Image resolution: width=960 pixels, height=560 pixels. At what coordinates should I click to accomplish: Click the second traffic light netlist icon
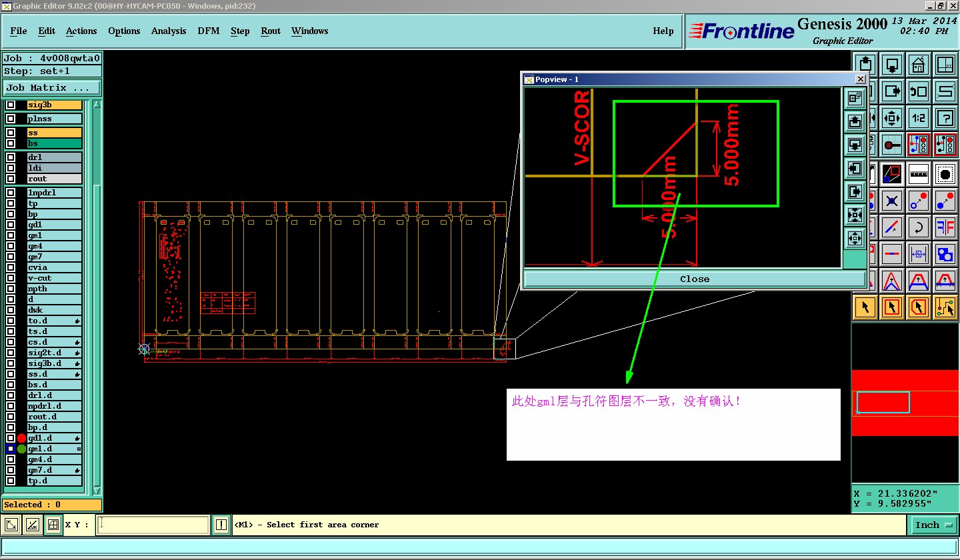point(945,145)
